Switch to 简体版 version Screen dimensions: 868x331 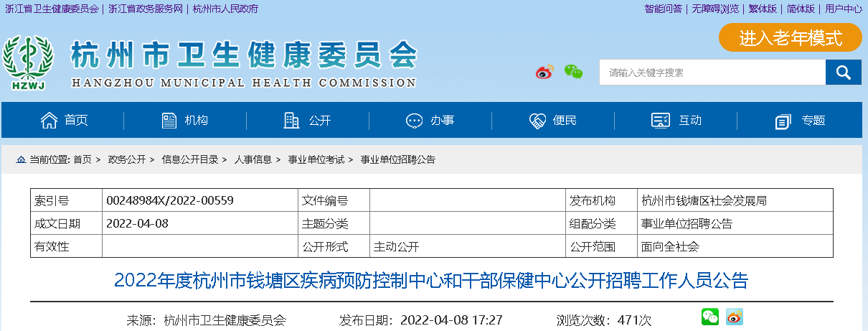[x=801, y=9]
